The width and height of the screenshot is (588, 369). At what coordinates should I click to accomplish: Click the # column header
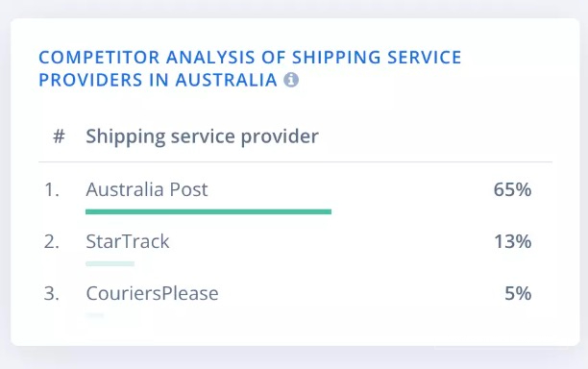click(x=59, y=136)
